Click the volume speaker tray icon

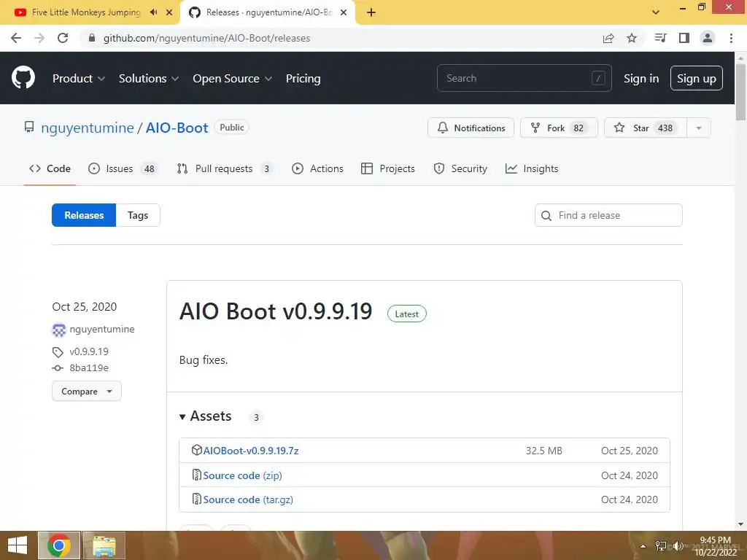click(x=678, y=545)
